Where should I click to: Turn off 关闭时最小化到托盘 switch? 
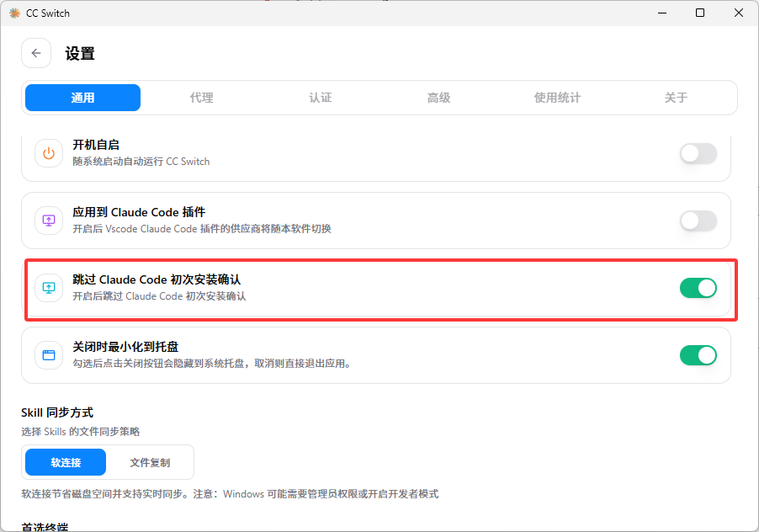click(x=698, y=355)
